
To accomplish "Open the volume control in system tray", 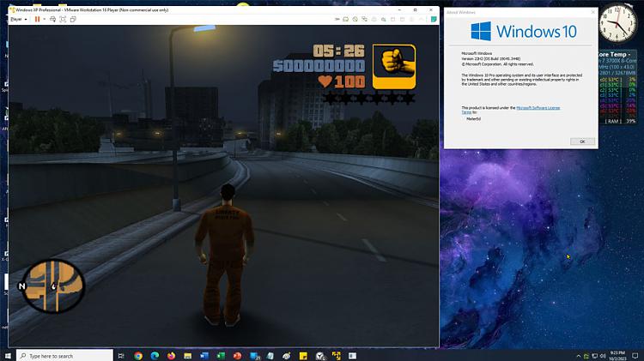I will [603, 356].
